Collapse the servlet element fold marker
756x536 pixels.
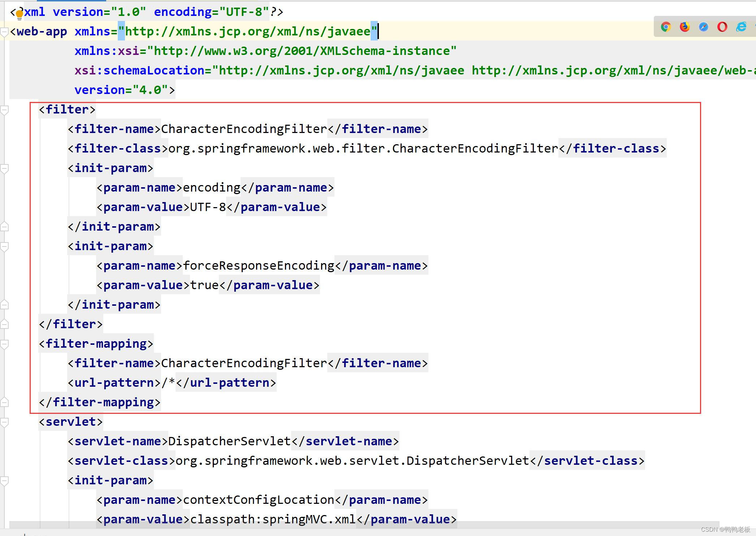pos(4,422)
